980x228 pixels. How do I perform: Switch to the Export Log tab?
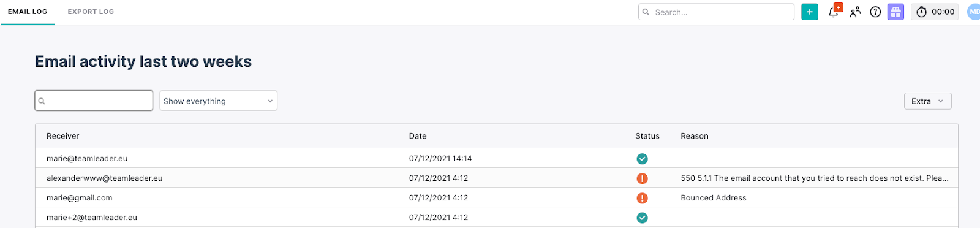91,12
